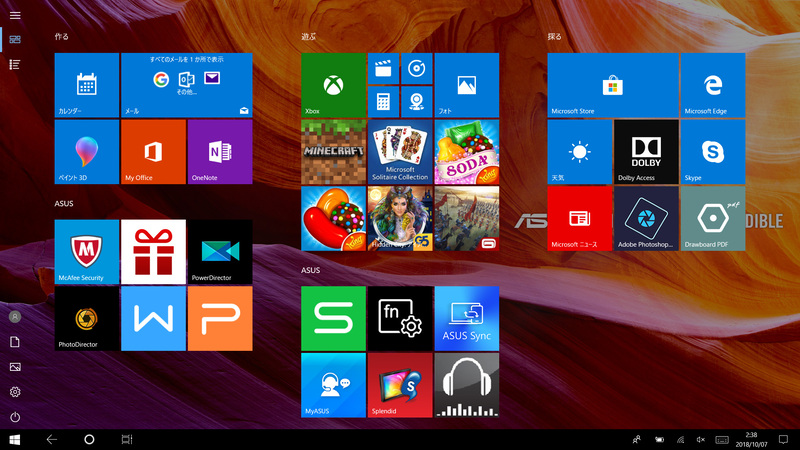Show all apps list
This screenshot has width=800, height=450.
click(15, 65)
